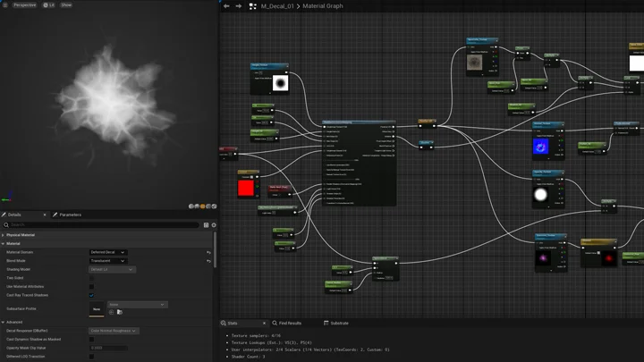Viewport: 644px width, 362px height.
Task: Open the Material Domain dropdown
Action: (107, 252)
